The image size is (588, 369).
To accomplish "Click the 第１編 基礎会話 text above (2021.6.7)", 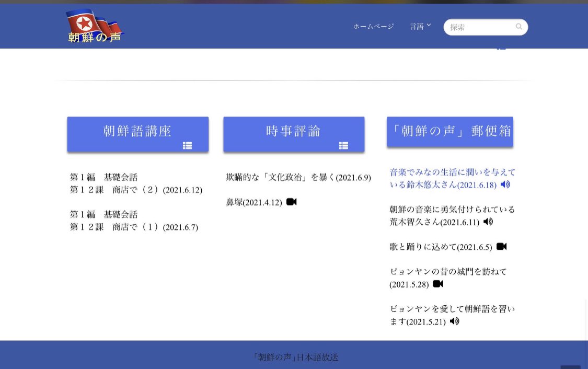I will [104, 214].
